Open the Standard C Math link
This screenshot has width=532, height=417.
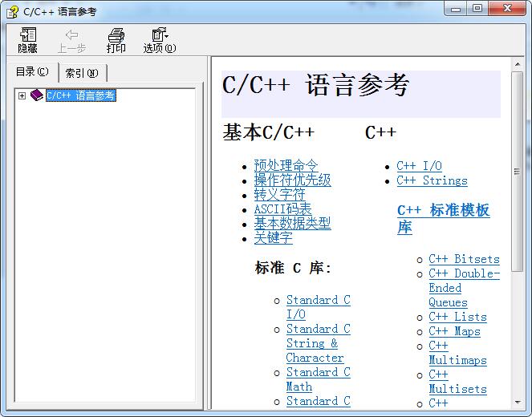pyautogui.click(x=319, y=379)
